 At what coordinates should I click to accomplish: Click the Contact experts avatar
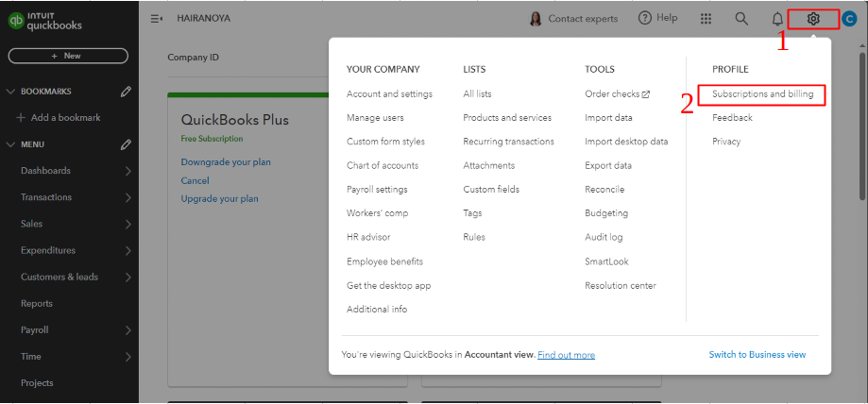pos(536,19)
